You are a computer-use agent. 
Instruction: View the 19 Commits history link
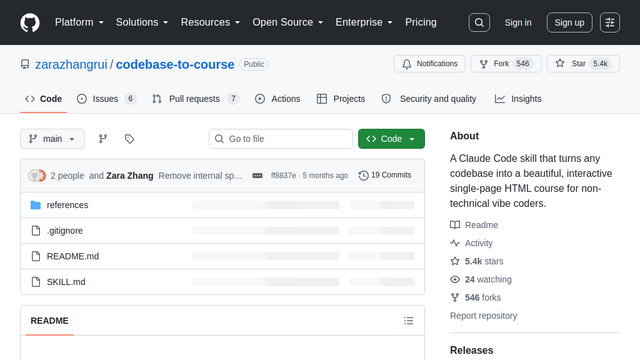[385, 176]
